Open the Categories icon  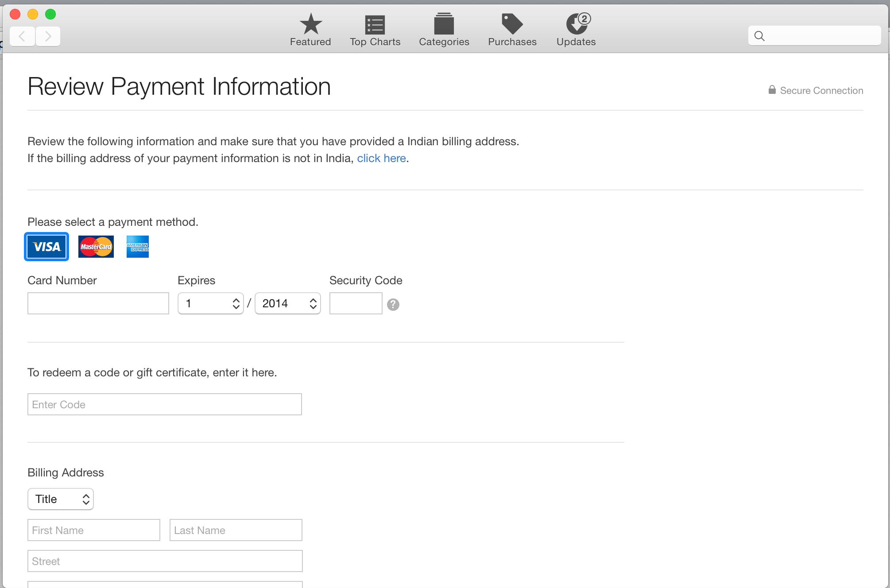click(x=444, y=24)
